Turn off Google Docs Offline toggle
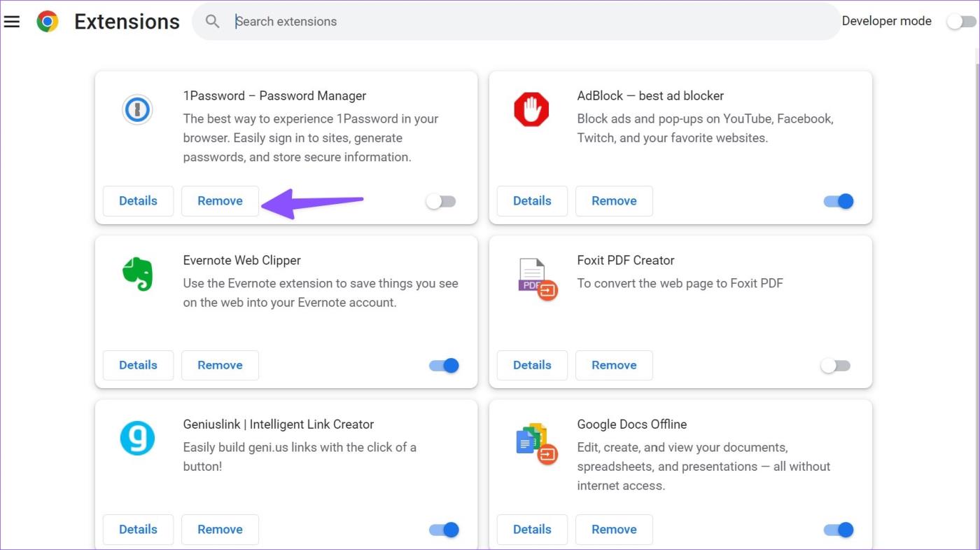Viewport: 980px width, 550px height. (839, 530)
